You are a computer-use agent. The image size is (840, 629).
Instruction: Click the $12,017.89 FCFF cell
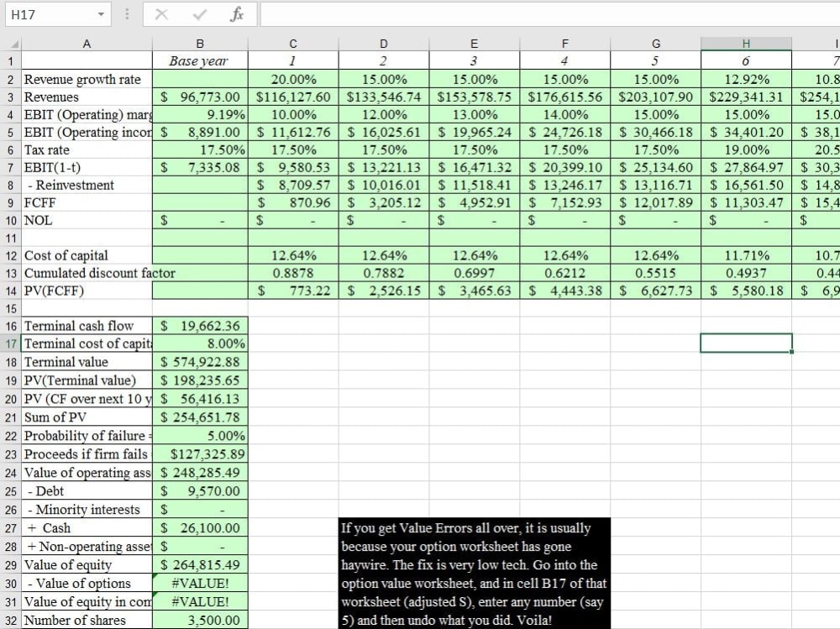click(x=656, y=202)
